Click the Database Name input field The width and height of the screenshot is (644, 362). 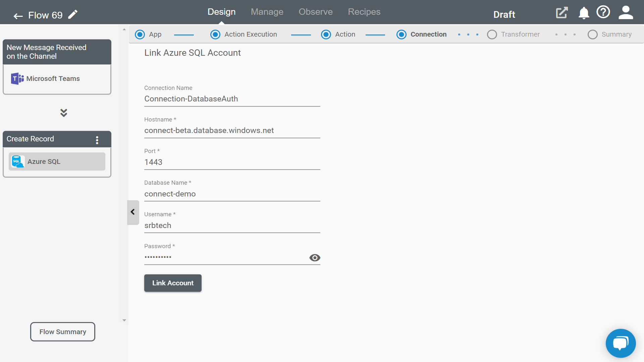pyautogui.click(x=232, y=194)
